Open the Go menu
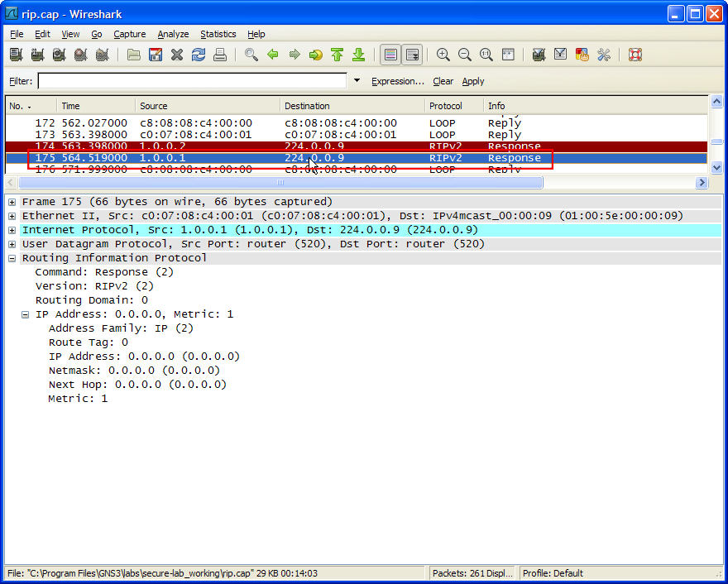Image resolution: width=728 pixels, height=584 pixels. point(97,34)
